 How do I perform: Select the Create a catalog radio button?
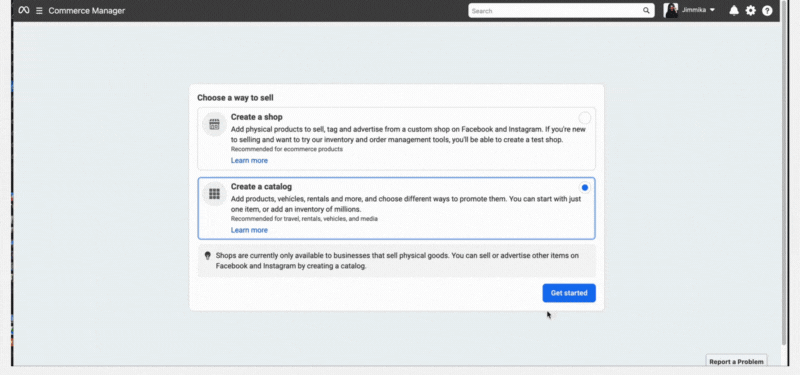click(585, 188)
